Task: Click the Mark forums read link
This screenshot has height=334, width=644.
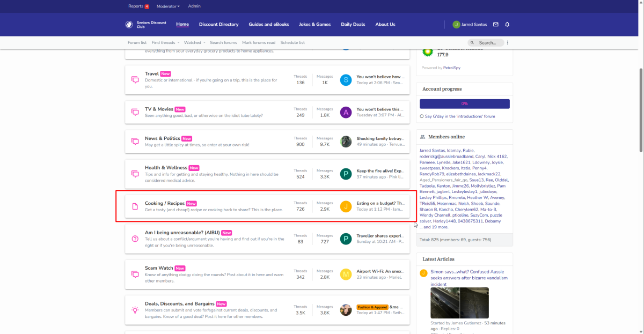Action: (258, 43)
